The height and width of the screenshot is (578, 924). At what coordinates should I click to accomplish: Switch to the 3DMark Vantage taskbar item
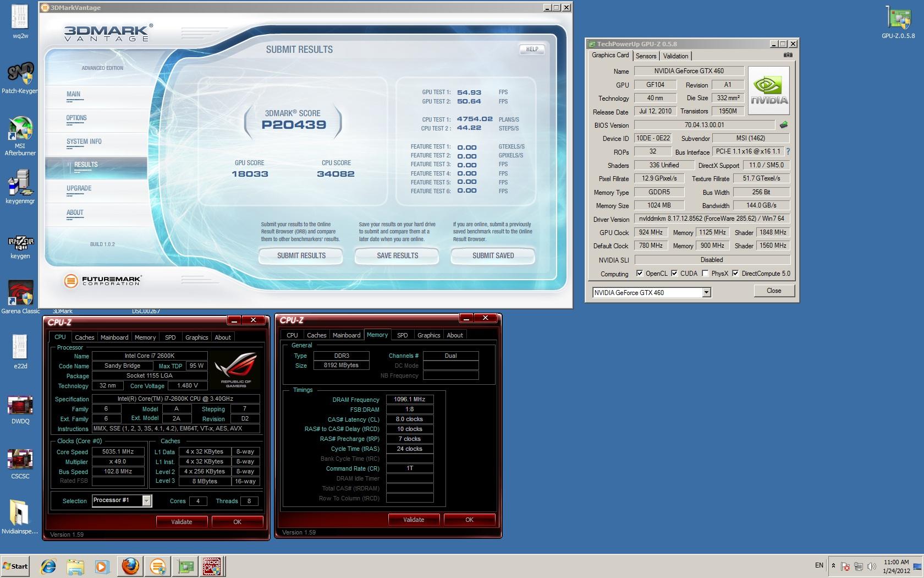pyautogui.click(x=158, y=566)
